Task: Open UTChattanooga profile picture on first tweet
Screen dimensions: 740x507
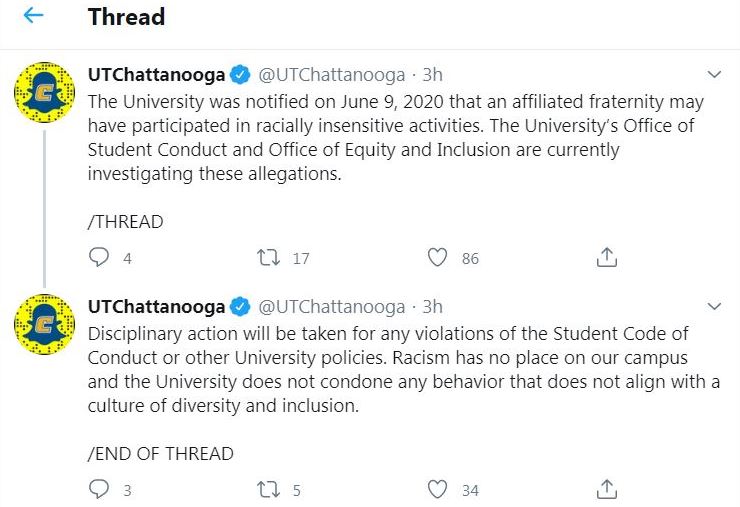Action: 44,92
